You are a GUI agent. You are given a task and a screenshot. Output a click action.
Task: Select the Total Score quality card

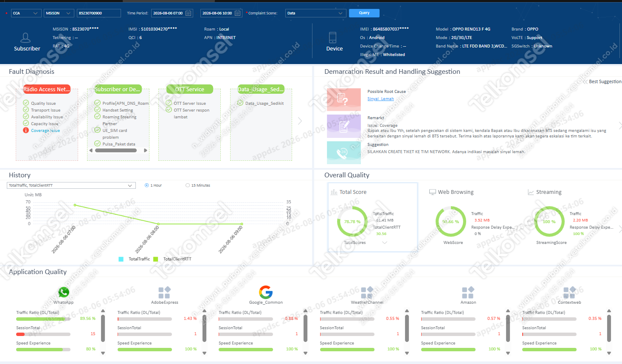click(x=372, y=217)
